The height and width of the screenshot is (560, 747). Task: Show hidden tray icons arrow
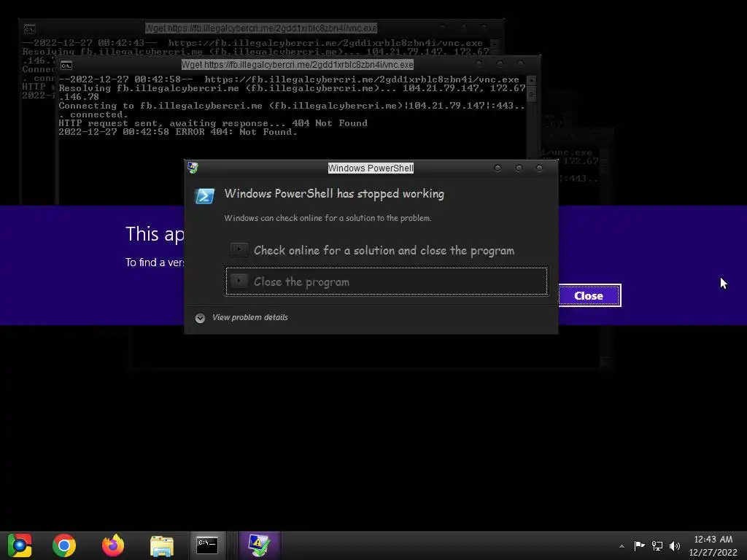[x=622, y=546]
